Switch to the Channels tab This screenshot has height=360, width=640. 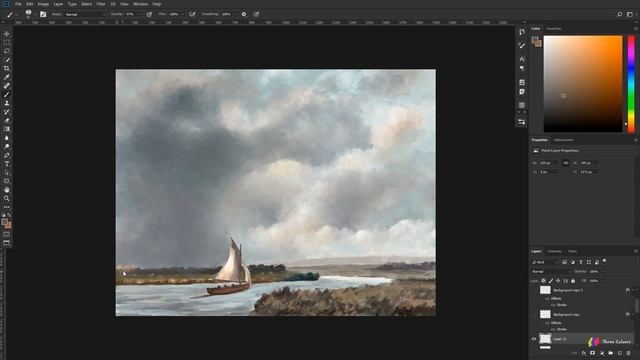point(554,251)
